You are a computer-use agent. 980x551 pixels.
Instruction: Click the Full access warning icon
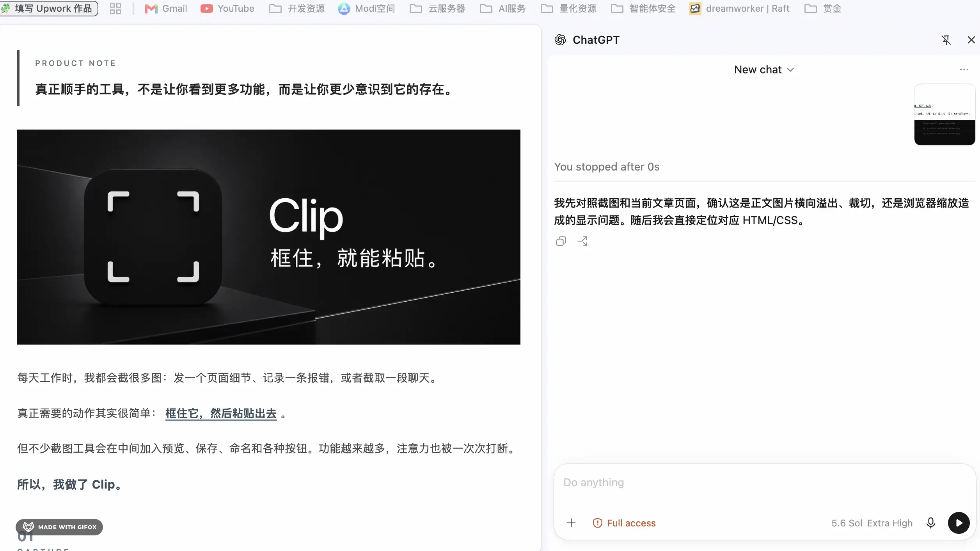[x=597, y=523]
